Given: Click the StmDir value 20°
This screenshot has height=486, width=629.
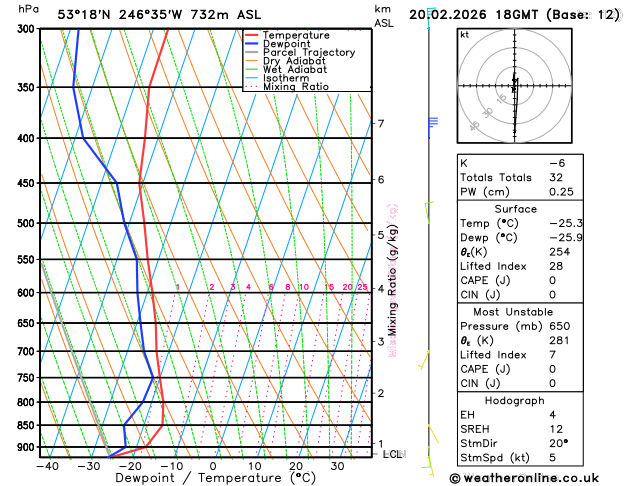Looking at the screenshot, I should click(558, 443).
